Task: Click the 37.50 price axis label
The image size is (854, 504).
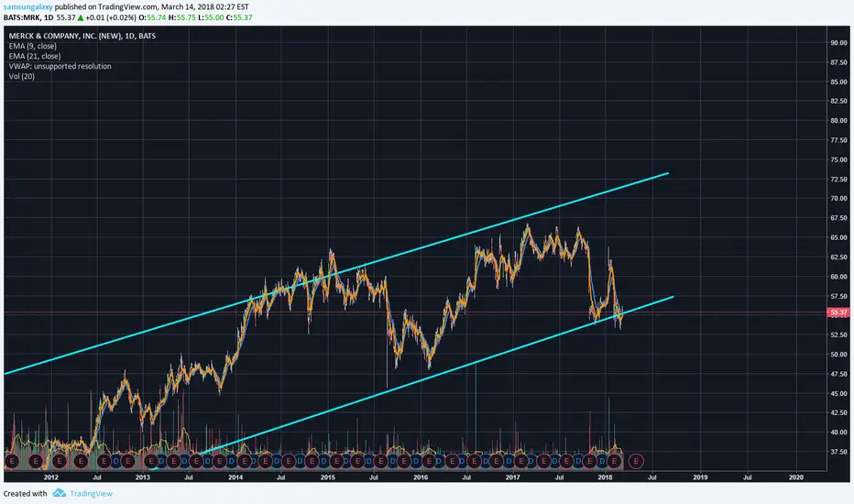Action: coord(838,452)
